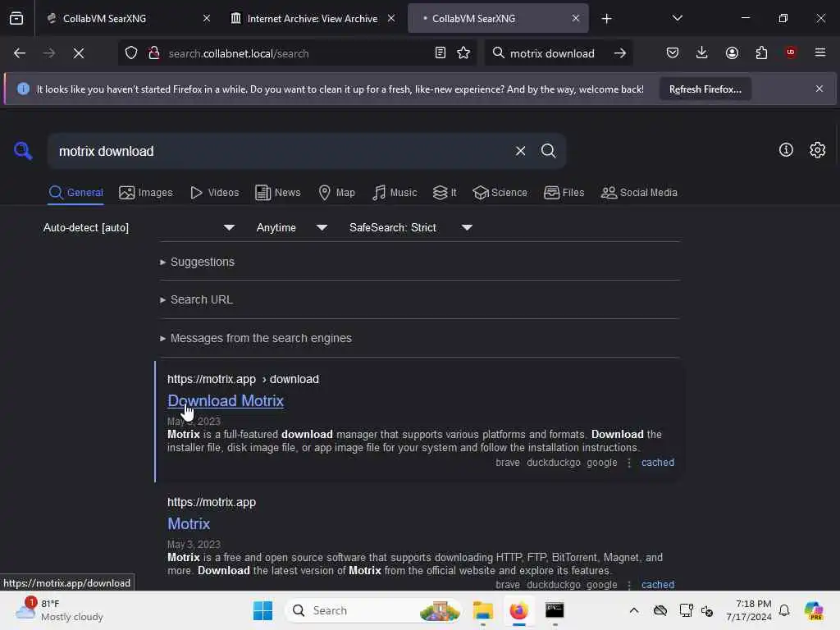Select the News search category
This screenshot has width=840, height=630.
coord(278,193)
